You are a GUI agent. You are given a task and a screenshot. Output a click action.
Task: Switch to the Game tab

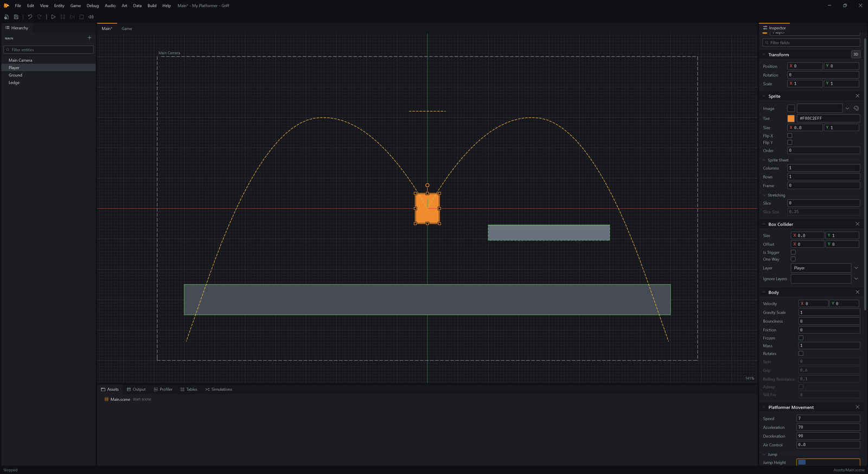[x=127, y=29]
